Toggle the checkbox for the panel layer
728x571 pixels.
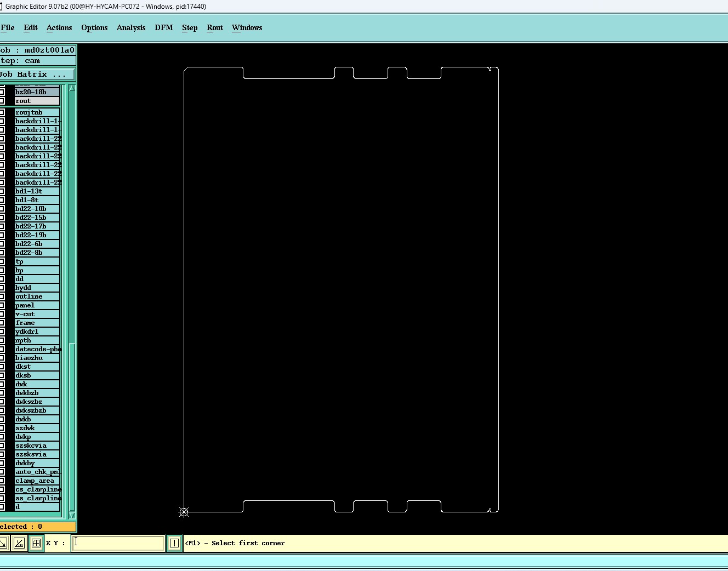(2, 305)
